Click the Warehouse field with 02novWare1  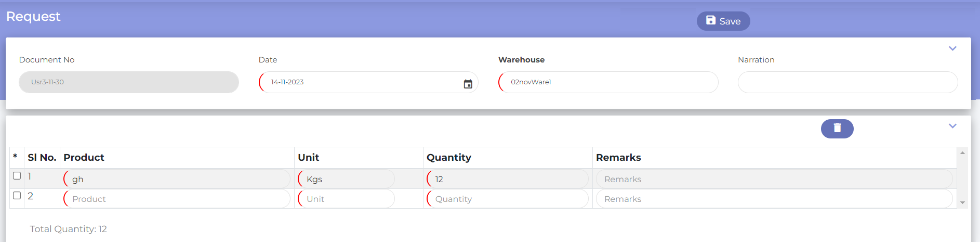[608, 82]
